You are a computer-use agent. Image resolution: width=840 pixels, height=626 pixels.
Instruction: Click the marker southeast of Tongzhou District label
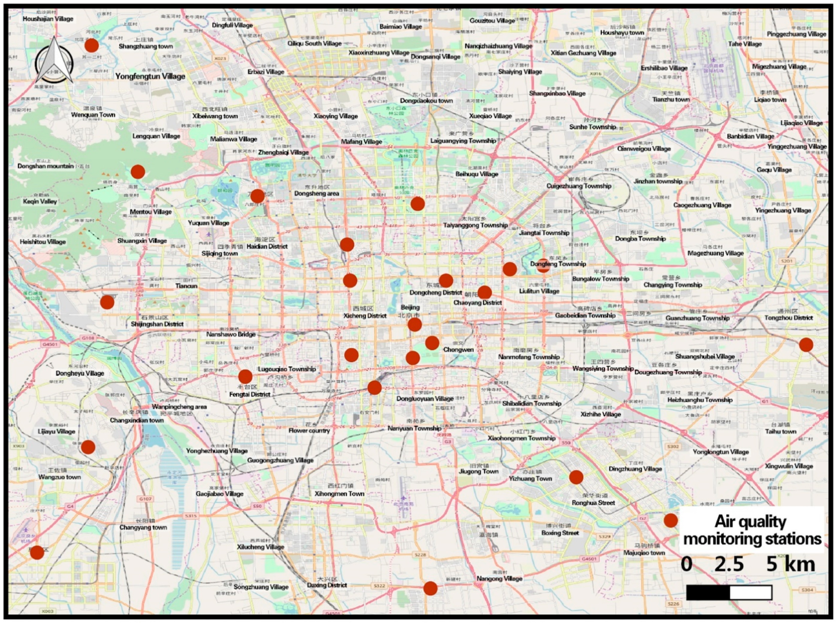click(806, 345)
